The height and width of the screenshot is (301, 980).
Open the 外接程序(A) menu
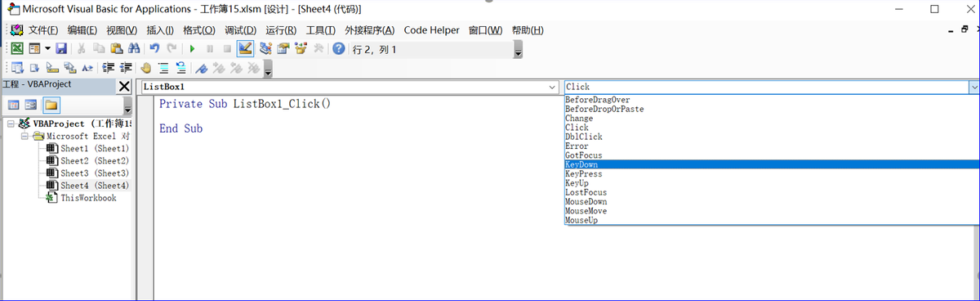click(369, 30)
